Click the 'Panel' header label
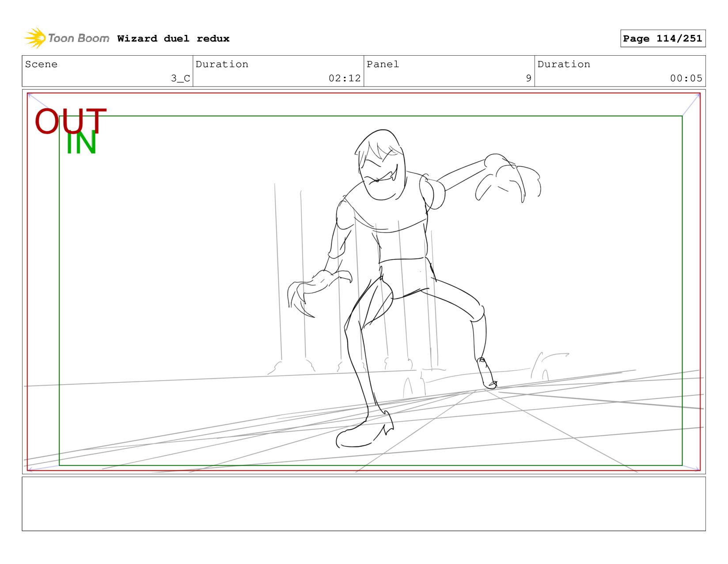728x564 pixels. click(x=383, y=64)
